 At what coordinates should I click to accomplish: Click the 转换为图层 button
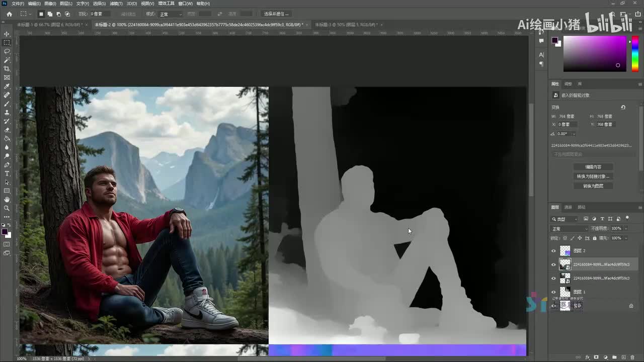(x=593, y=186)
